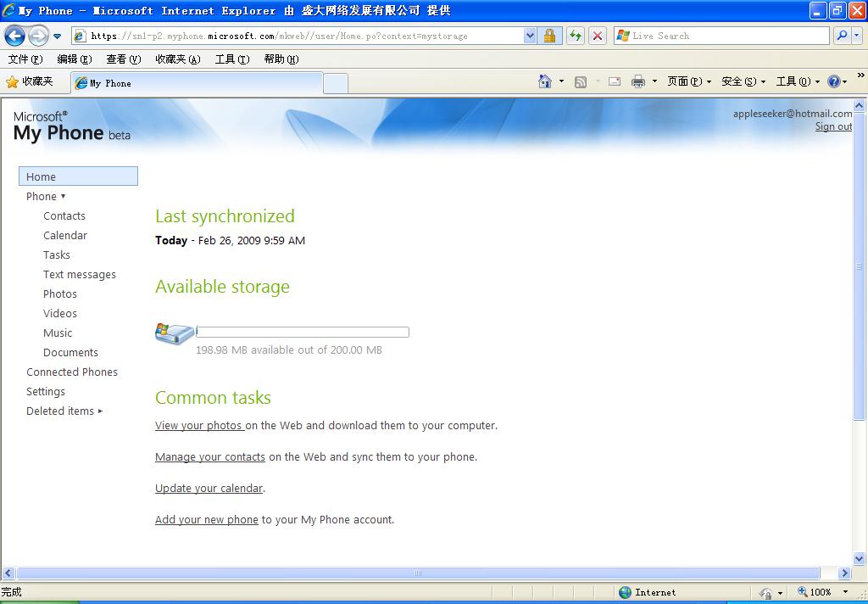Click the Microsoft My Phone beta logo
Image resolution: width=868 pixels, height=604 pixels.
pos(72,126)
